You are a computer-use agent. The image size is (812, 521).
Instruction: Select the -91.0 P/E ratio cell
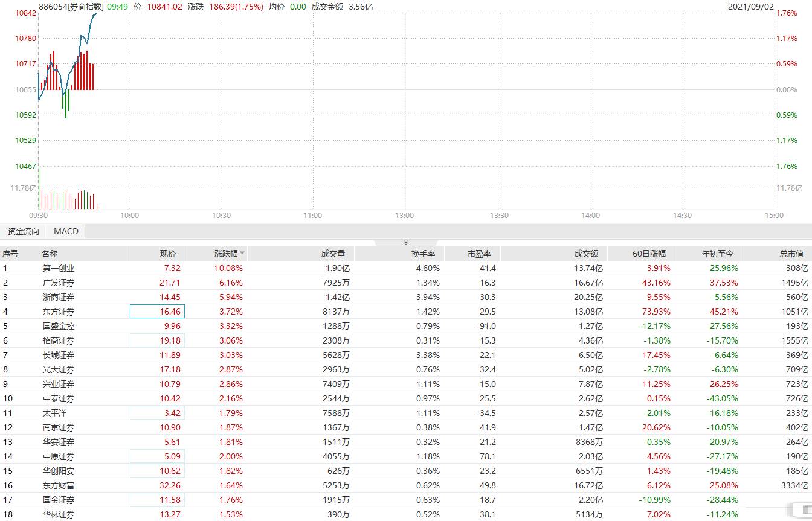click(x=485, y=326)
